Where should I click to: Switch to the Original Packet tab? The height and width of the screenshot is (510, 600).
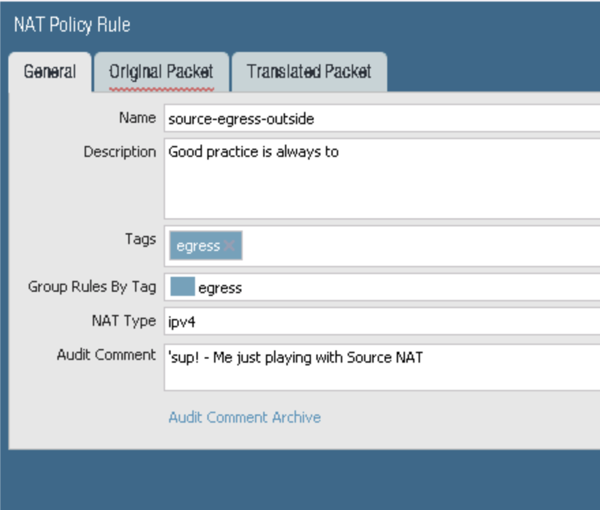click(x=162, y=72)
